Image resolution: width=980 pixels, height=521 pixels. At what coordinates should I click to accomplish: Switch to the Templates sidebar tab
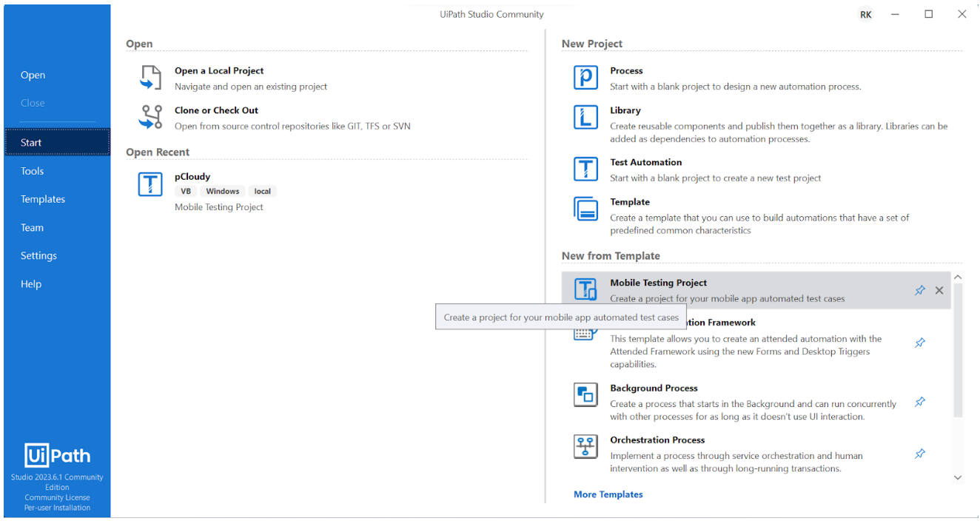[43, 199]
